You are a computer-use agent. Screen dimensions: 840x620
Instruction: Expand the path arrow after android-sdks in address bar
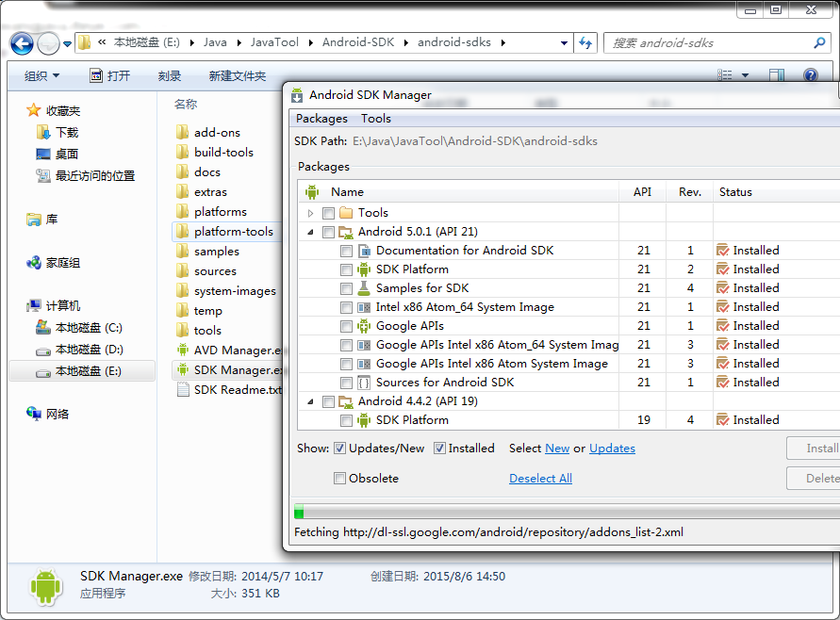pyautogui.click(x=503, y=42)
